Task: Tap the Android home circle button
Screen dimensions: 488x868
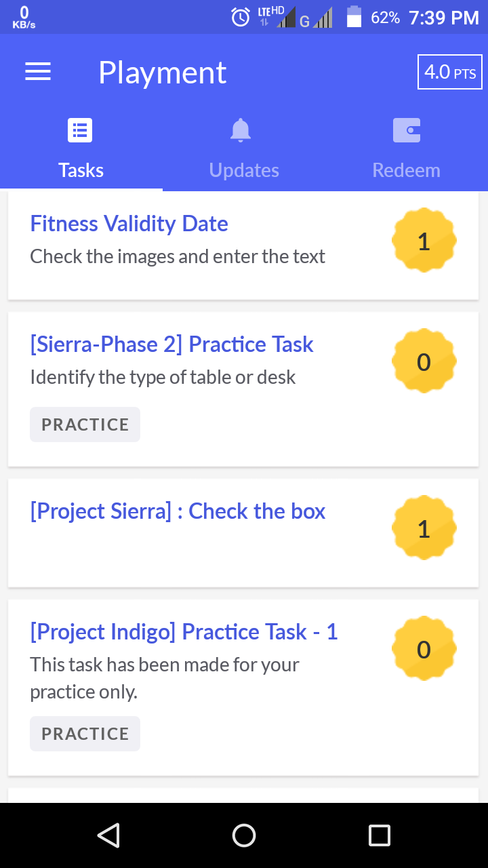Action: (244, 835)
